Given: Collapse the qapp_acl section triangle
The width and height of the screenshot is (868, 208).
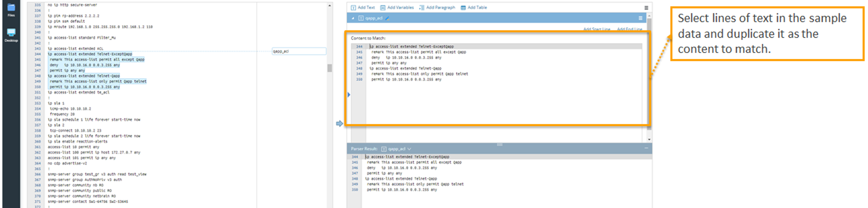Looking at the screenshot, I should tap(353, 18).
